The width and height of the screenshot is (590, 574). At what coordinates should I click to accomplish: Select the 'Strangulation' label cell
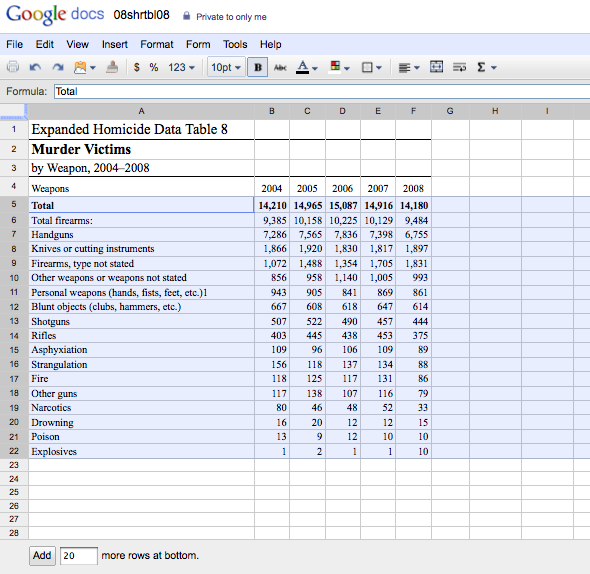pos(141,364)
